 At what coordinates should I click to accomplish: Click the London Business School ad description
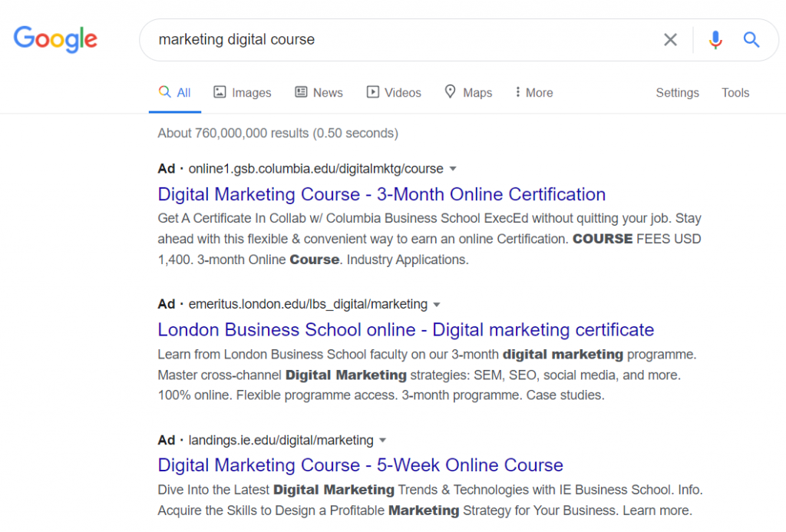click(x=427, y=375)
